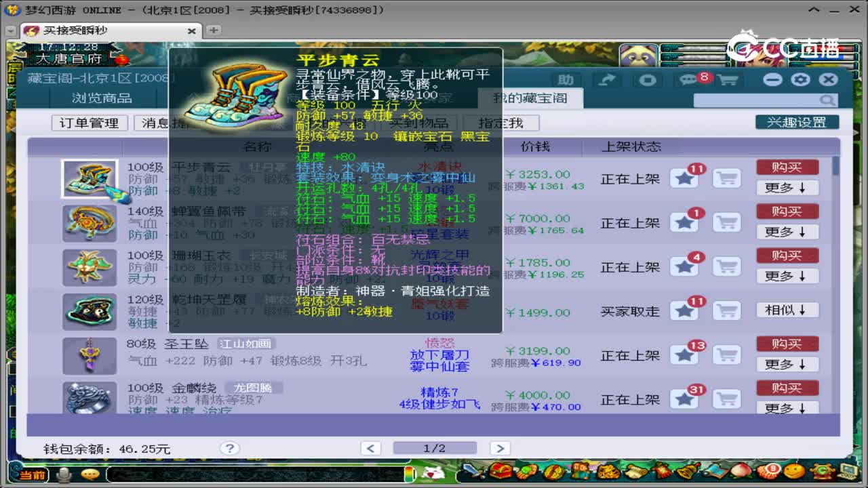Click the chat bubble icon at bottom
868x488 pixels.
(90, 474)
